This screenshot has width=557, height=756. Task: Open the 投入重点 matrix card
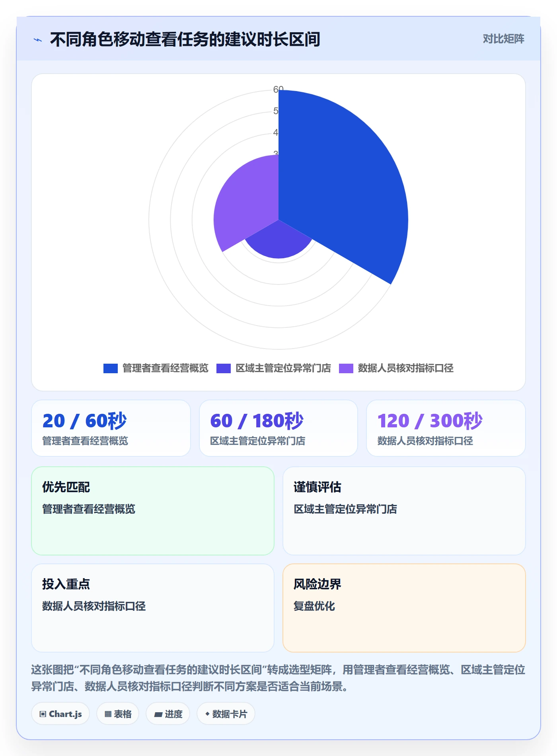click(x=153, y=608)
